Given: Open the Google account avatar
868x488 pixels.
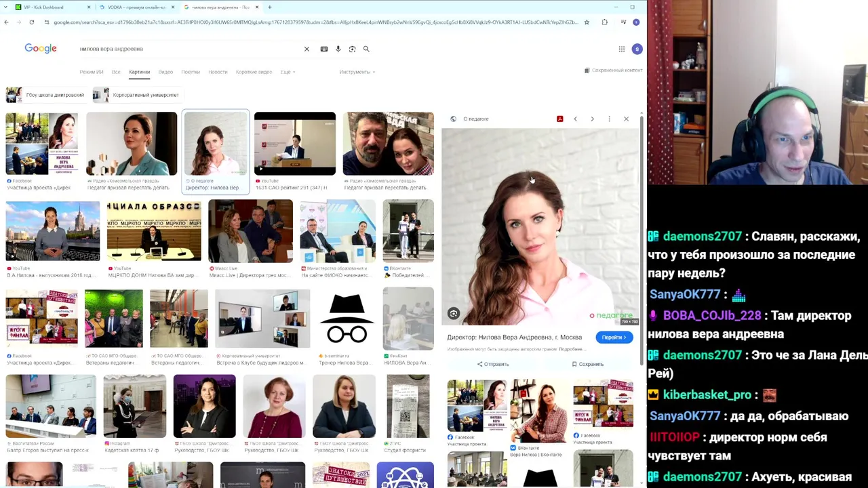Looking at the screenshot, I should coord(637,49).
